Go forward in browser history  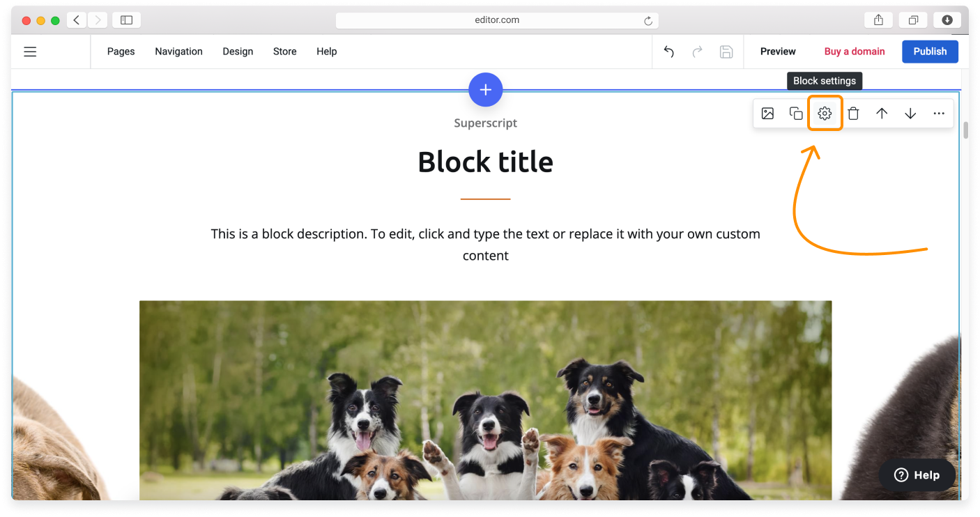click(x=97, y=20)
